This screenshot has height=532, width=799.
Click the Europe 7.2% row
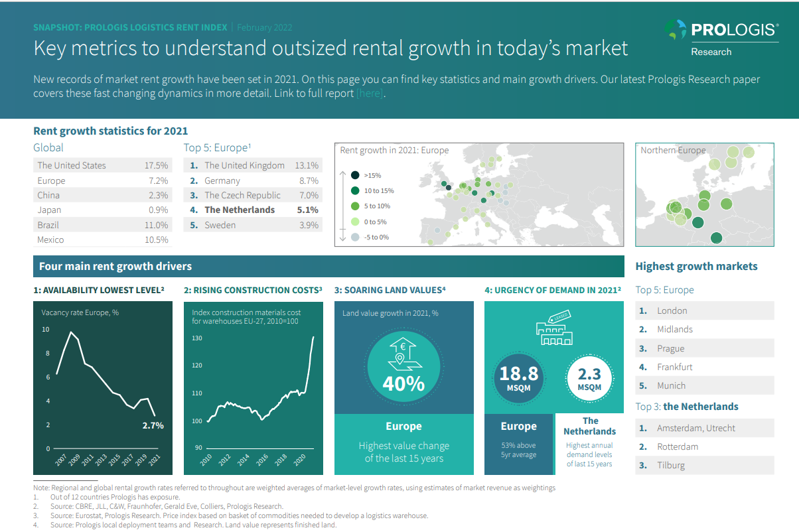coord(103,180)
